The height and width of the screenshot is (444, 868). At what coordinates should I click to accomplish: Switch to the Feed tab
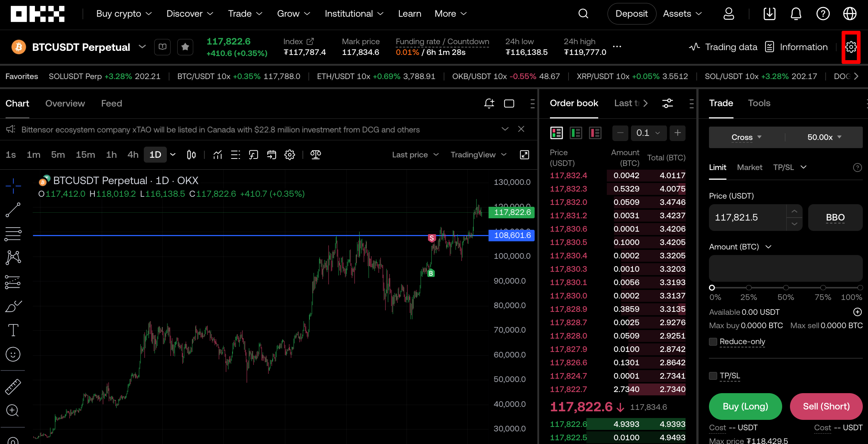point(111,104)
